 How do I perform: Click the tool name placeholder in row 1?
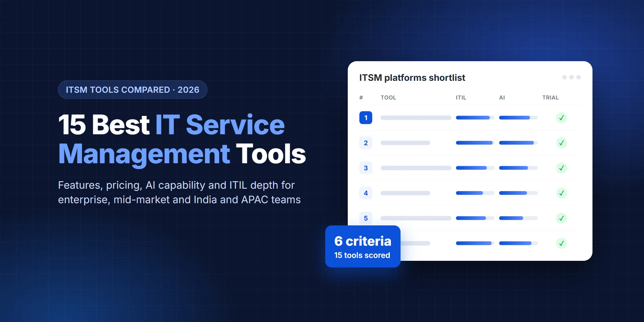416,118
